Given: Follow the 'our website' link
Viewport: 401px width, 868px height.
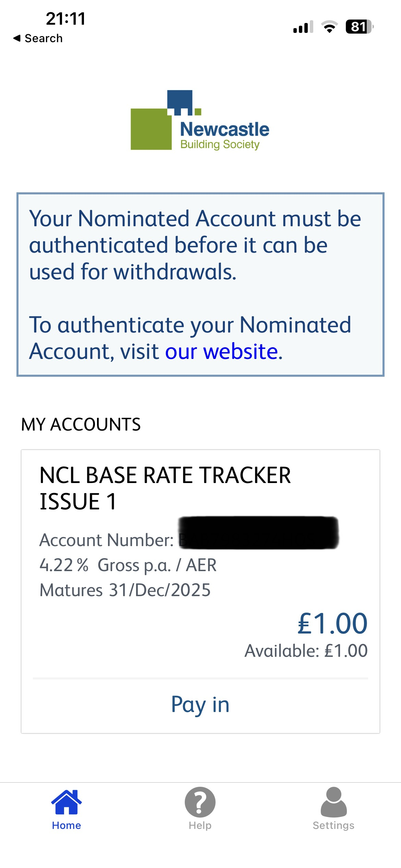Looking at the screenshot, I should [x=221, y=351].
